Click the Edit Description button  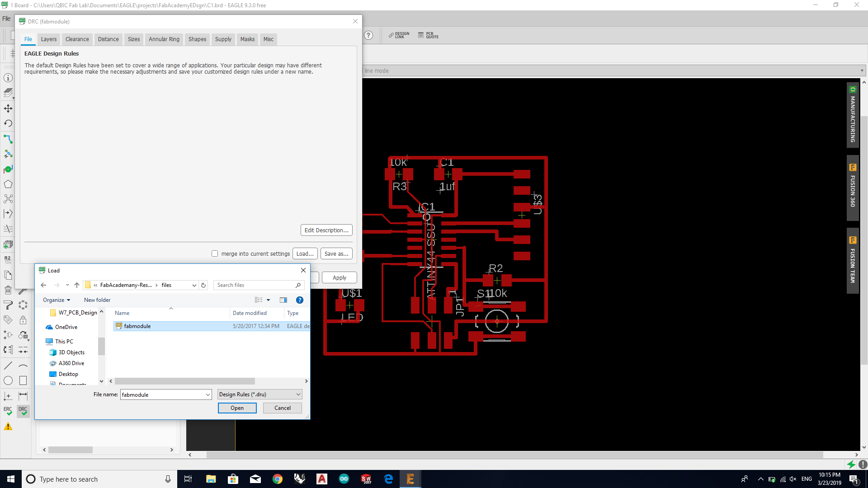[x=326, y=230]
